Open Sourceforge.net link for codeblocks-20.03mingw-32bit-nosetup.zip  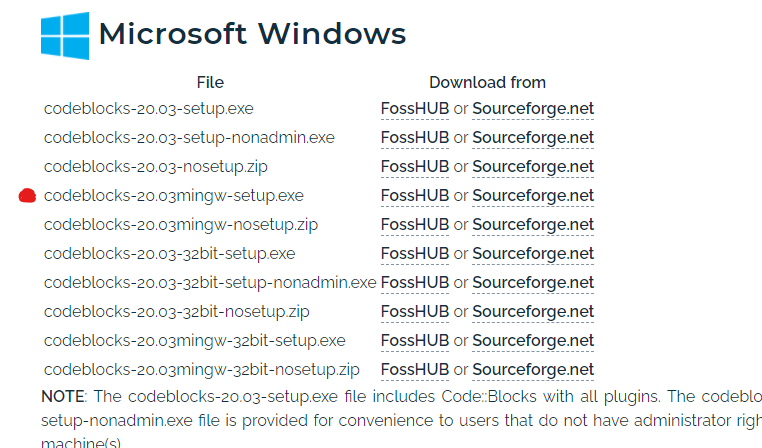[x=533, y=370]
